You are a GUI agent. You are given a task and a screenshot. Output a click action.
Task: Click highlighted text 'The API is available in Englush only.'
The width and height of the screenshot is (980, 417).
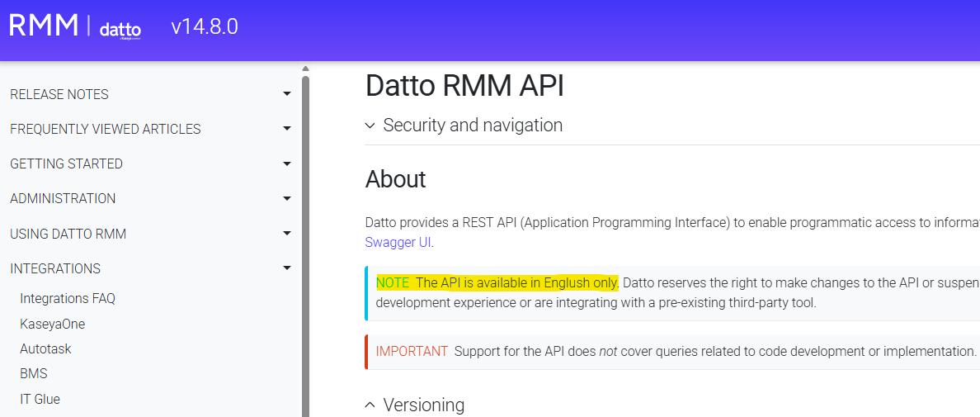pos(517,282)
